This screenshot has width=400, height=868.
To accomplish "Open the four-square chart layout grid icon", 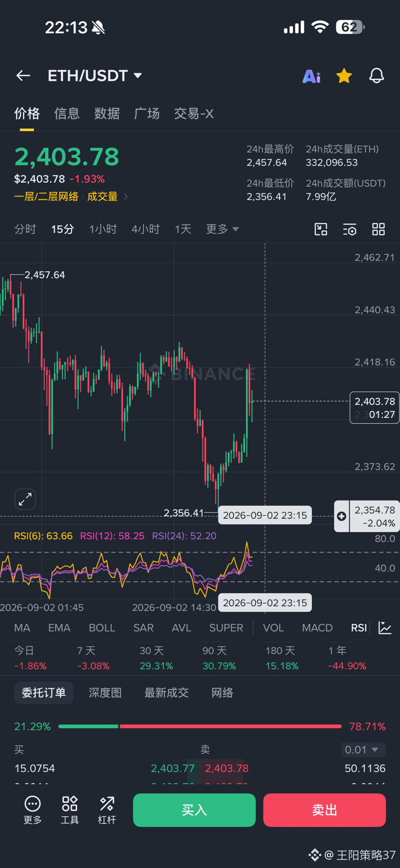I will 379,229.
